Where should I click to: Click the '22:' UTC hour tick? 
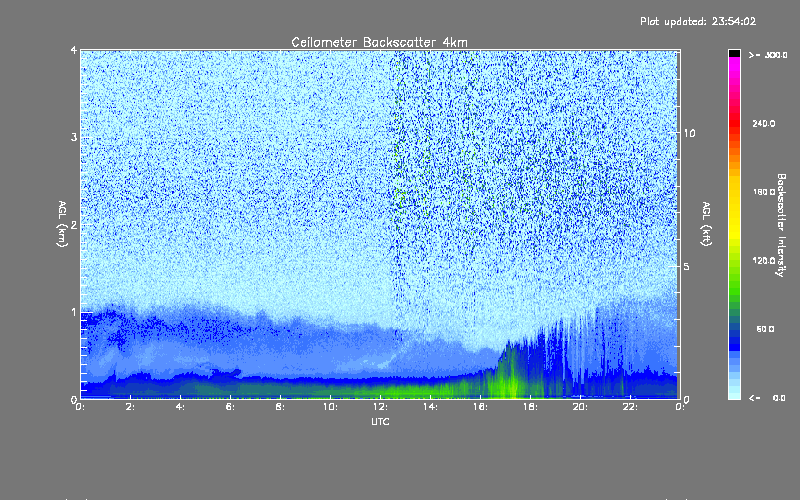click(x=631, y=407)
